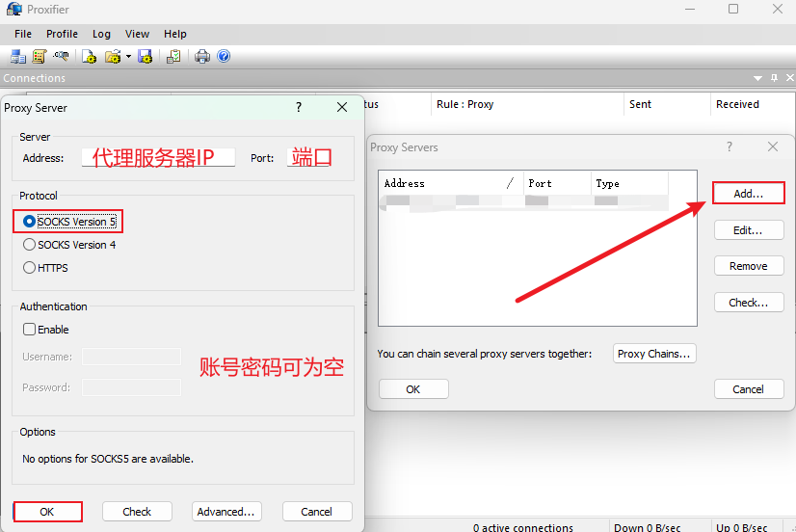Click the Save Profile disk icon

click(x=146, y=56)
